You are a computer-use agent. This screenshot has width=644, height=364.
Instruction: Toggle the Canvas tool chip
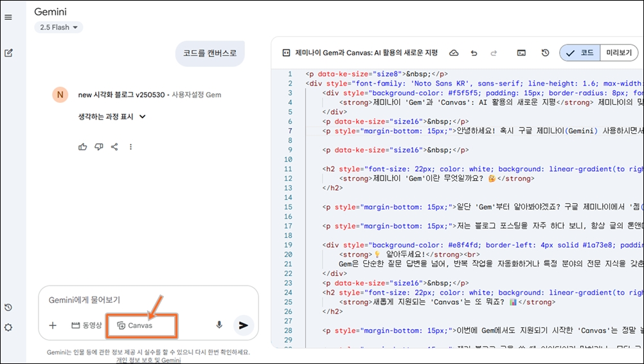135,325
